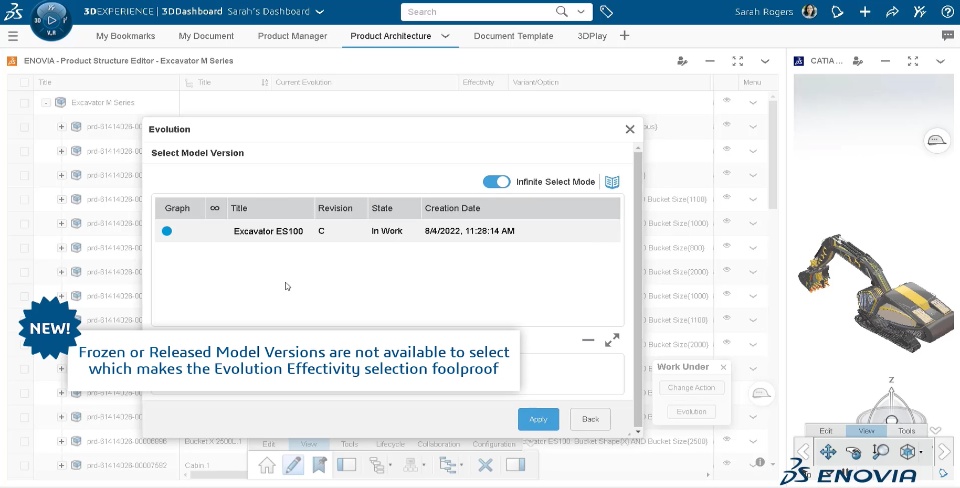Click the helmet icon in CATIA 3D viewer
This screenshot has height=488, width=960.
pos(936,141)
